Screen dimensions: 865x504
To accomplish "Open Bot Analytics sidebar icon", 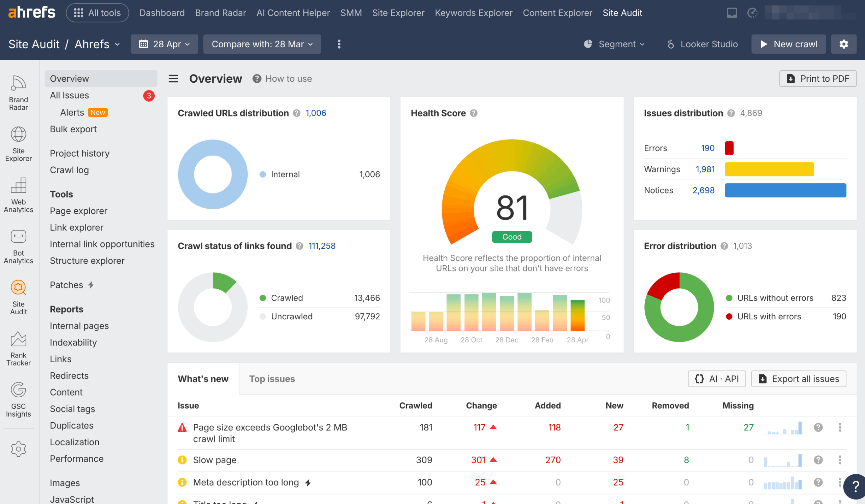I will click(x=19, y=246).
